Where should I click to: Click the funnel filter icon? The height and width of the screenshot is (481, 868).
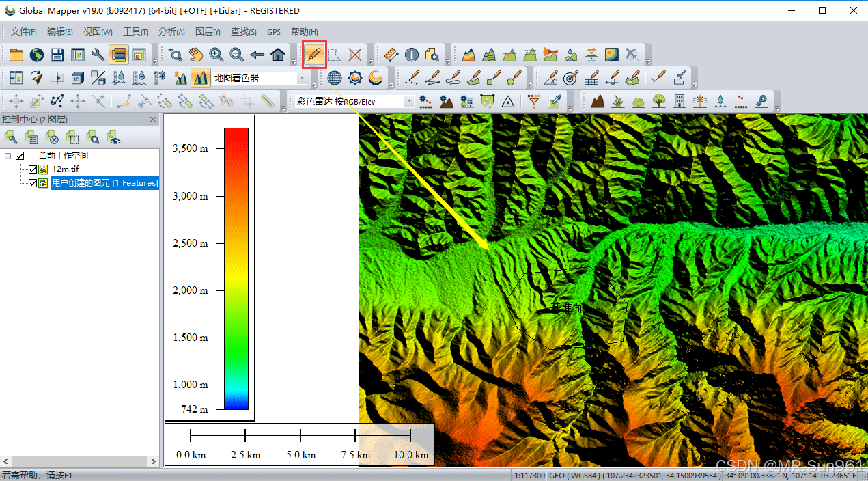pos(534,101)
